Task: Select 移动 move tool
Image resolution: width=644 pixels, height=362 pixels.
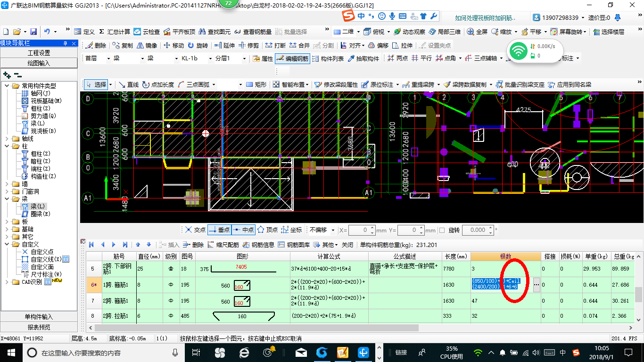Action: pyautogui.click(x=173, y=45)
